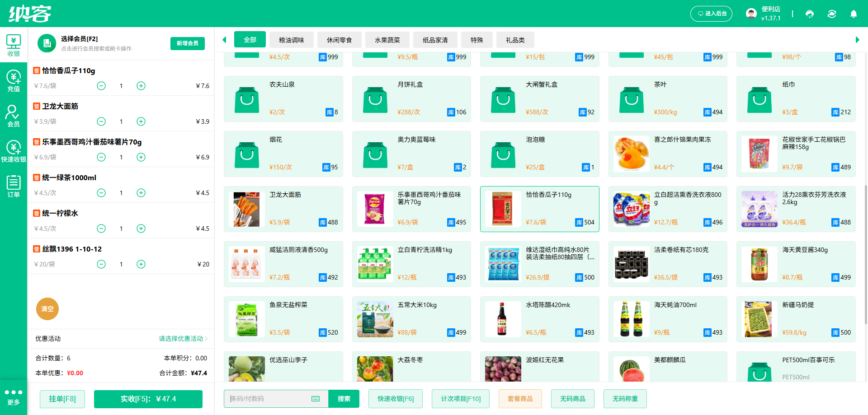Image resolution: width=868 pixels, height=415 pixels.
Task: Switch to the 礼品类 category tab
Action: click(515, 40)
